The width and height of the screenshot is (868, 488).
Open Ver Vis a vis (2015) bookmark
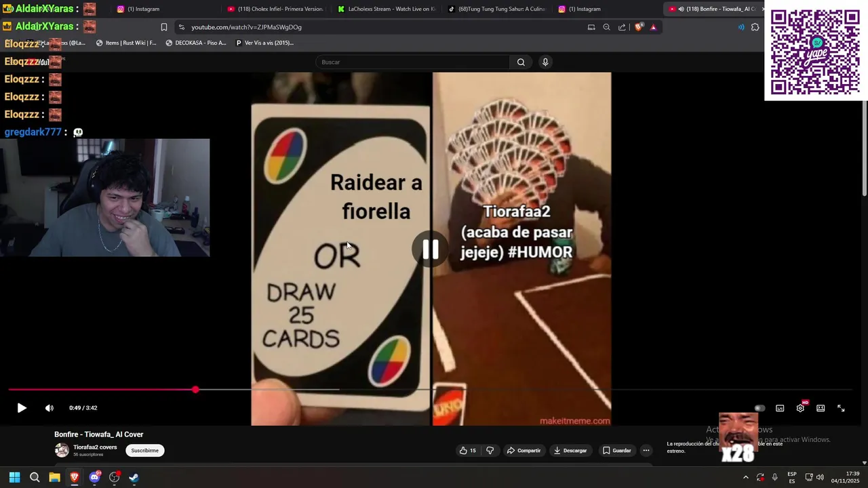click(x=264, y=43)
